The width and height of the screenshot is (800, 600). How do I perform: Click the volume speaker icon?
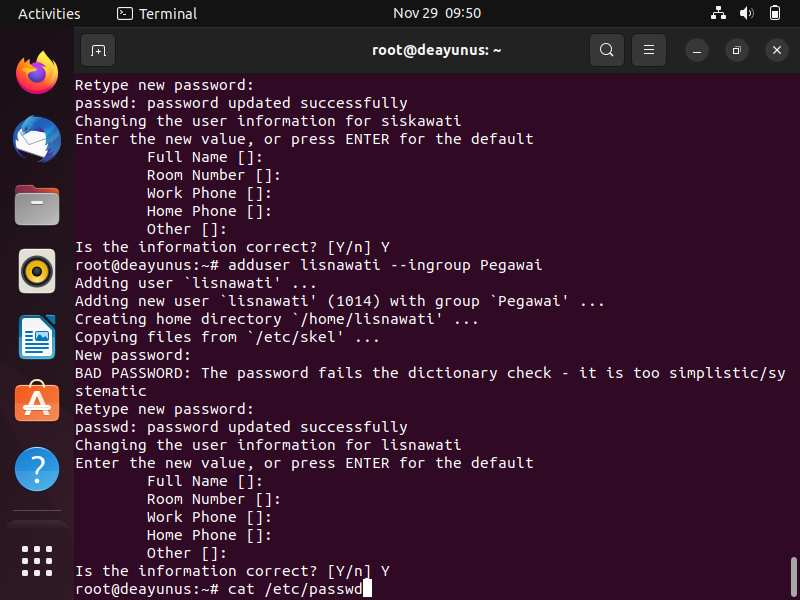click(746, 13)
